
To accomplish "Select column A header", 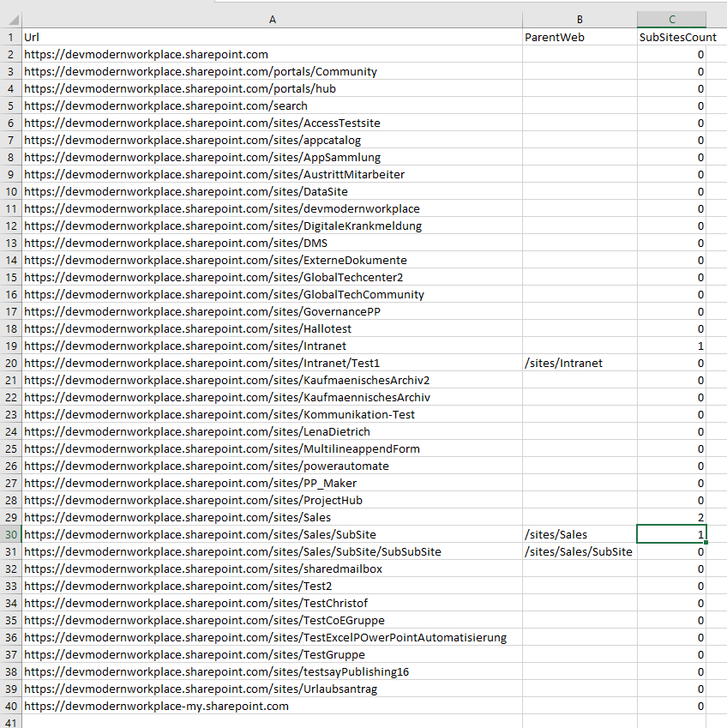I will 272,20.
